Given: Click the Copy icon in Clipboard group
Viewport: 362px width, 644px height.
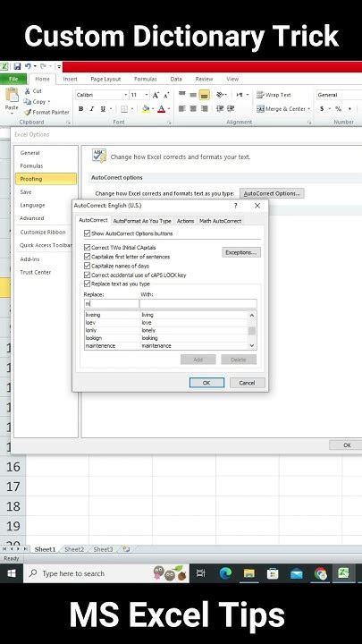Looking at the screenshot, I should (x=28, y=101).
